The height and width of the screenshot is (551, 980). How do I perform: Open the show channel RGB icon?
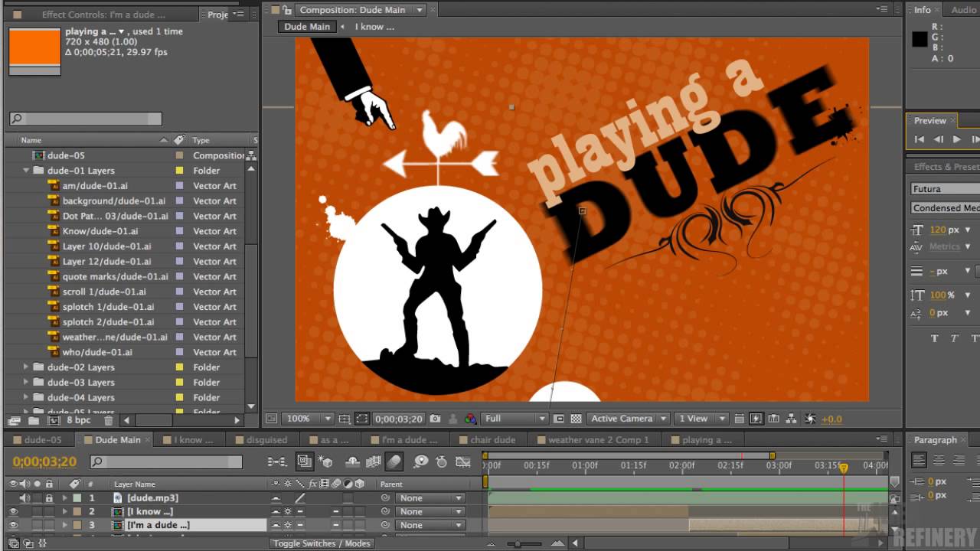470,419
